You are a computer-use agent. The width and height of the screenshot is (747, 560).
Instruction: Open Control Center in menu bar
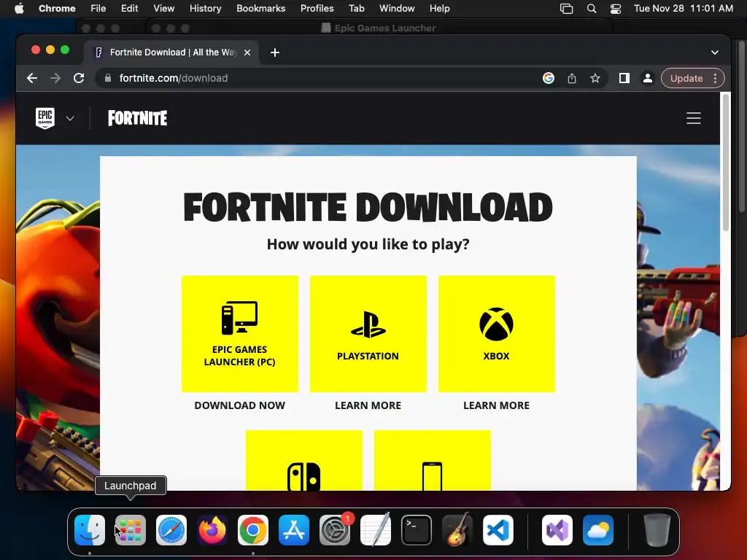point(616,9)
